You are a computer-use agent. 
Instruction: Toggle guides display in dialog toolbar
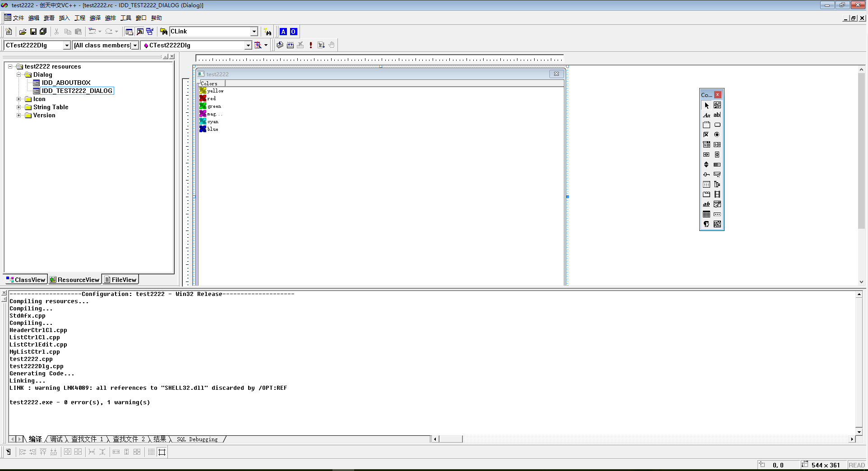[x=162, y=452]
